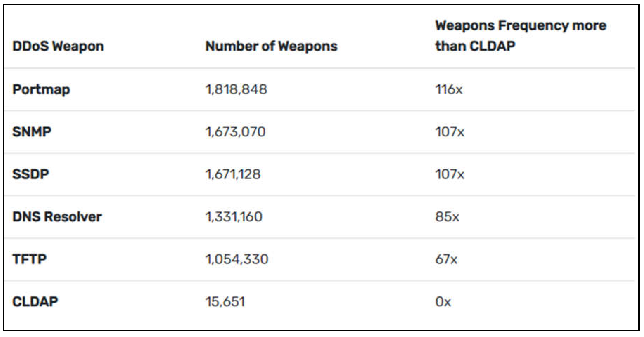Click the 107x frequency in the SNMP row
This screenshot has height=337, width=644.
point(450,132)
